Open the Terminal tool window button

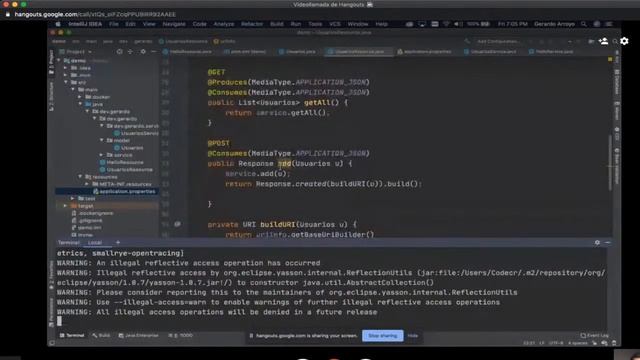point(72,336)
